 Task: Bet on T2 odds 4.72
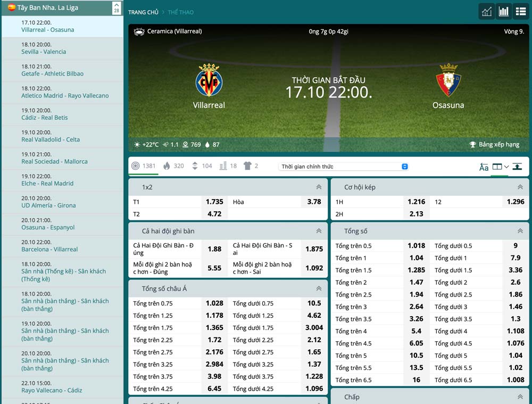[x=214, y=214]
